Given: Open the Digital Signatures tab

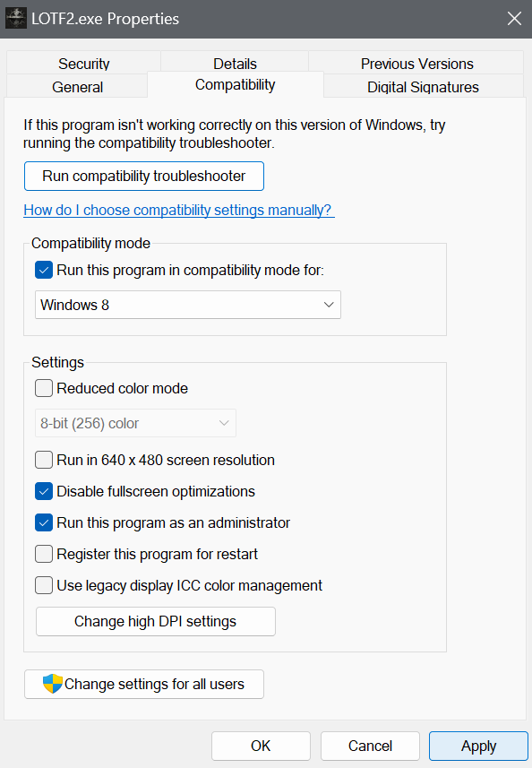Looking at the screenshot, I should coord(424,87).
